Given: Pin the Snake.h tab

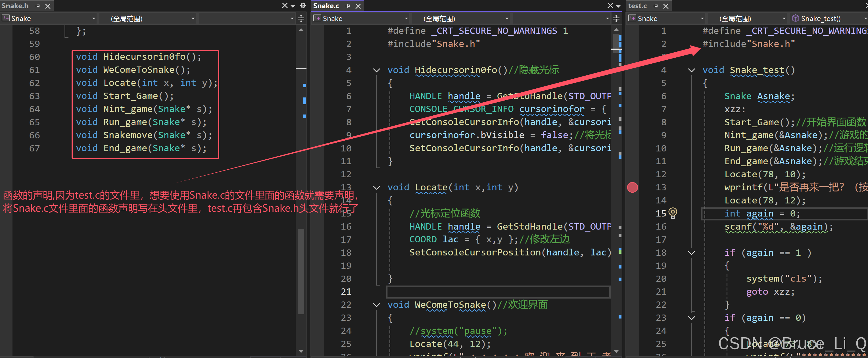Looking at the screenshot, I should click(x=38, y=6).
